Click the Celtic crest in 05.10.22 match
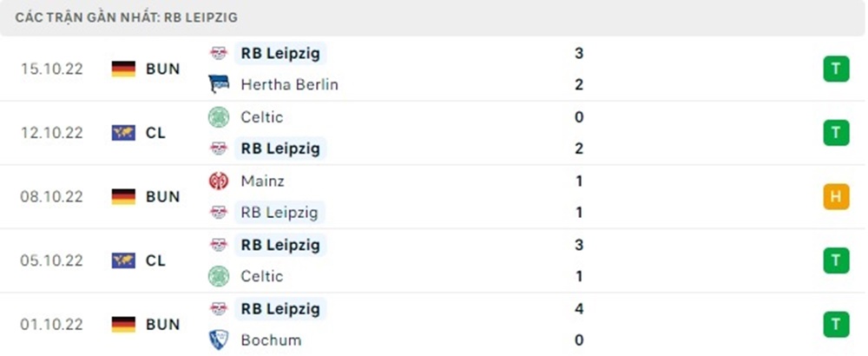Viewport: 868px width, 356px height. [x=219, y=276]
